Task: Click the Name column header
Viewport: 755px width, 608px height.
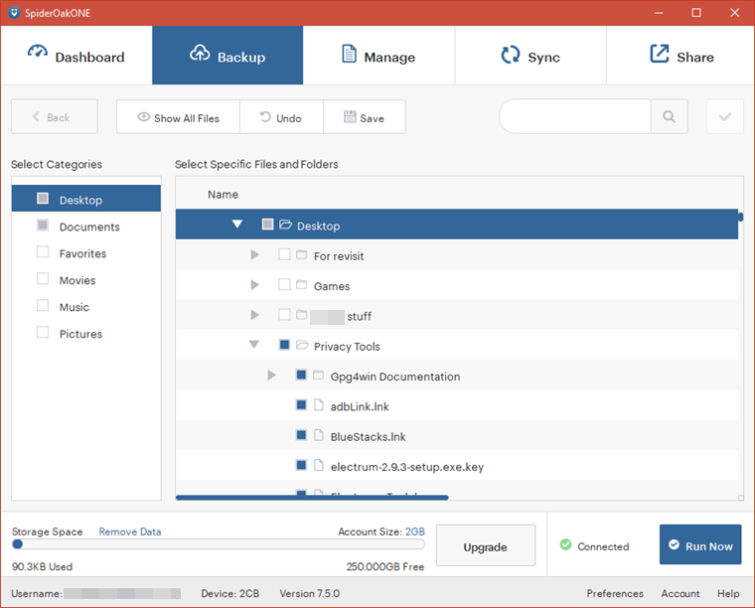Action: [223, 194]
